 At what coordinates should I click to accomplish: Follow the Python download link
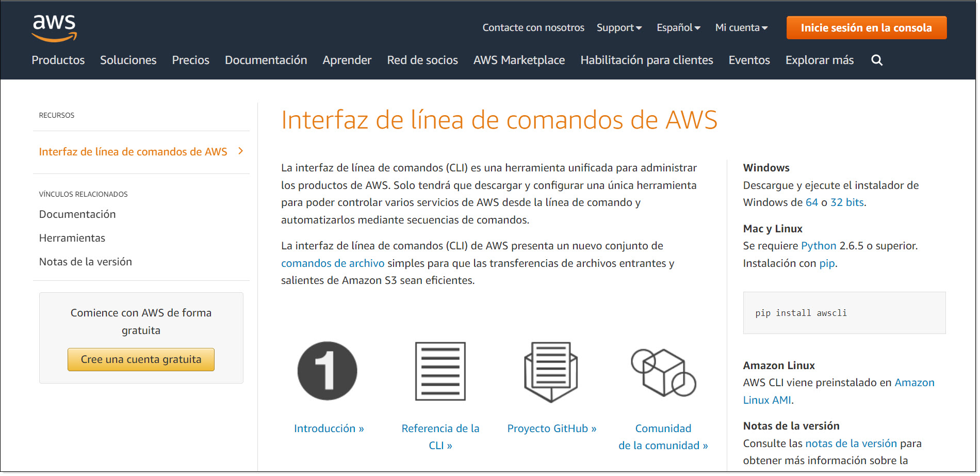click(x=818, y=245)
